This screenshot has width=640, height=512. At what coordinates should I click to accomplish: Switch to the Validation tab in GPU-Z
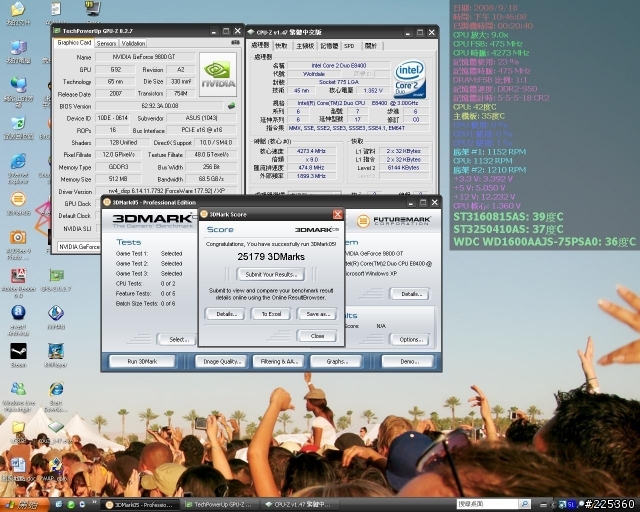[133, 43]
